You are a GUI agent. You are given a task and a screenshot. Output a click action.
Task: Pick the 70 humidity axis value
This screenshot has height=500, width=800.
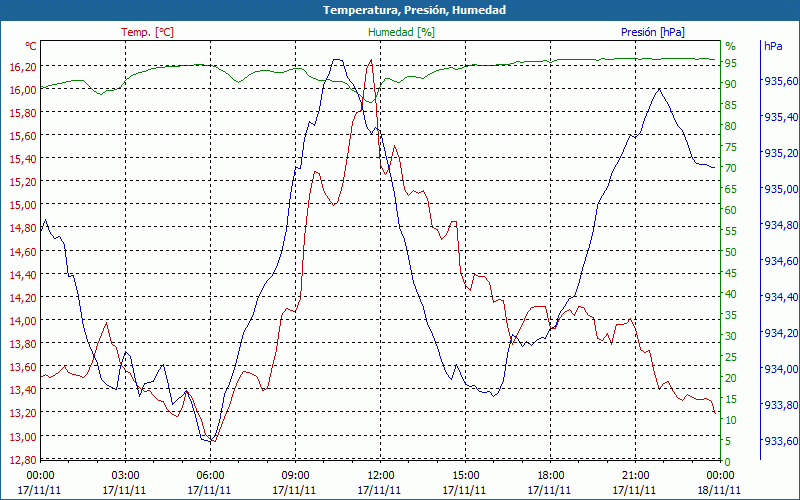pyautogui.click(x=731, y=168)
